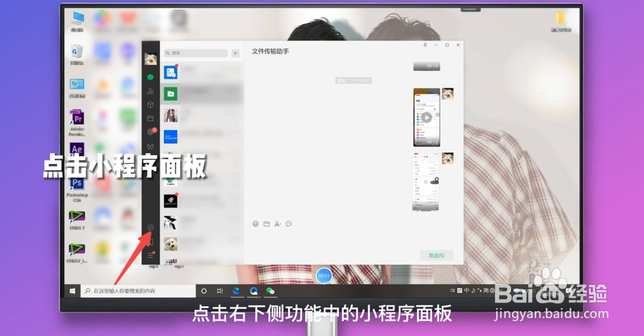644x336 pixels.
Task: Click the WeChat icon on the taskbar
Action: coord(270,291)
